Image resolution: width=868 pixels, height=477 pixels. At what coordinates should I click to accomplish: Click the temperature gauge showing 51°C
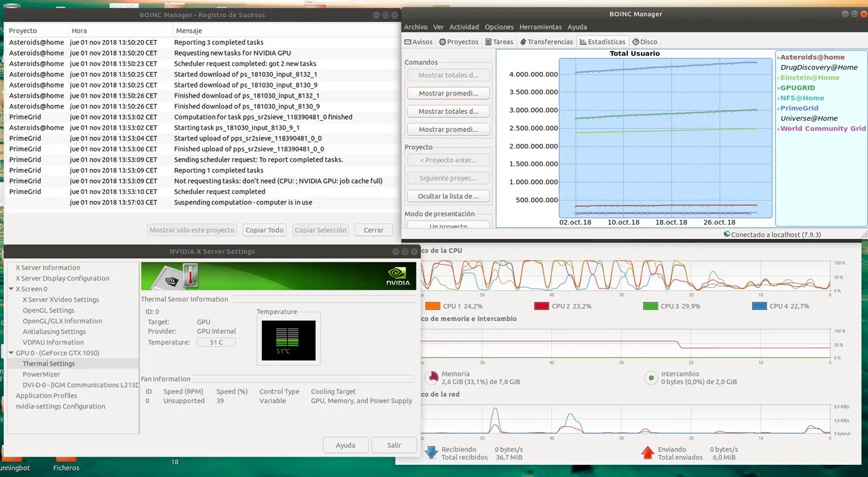[x=288, y=340]
